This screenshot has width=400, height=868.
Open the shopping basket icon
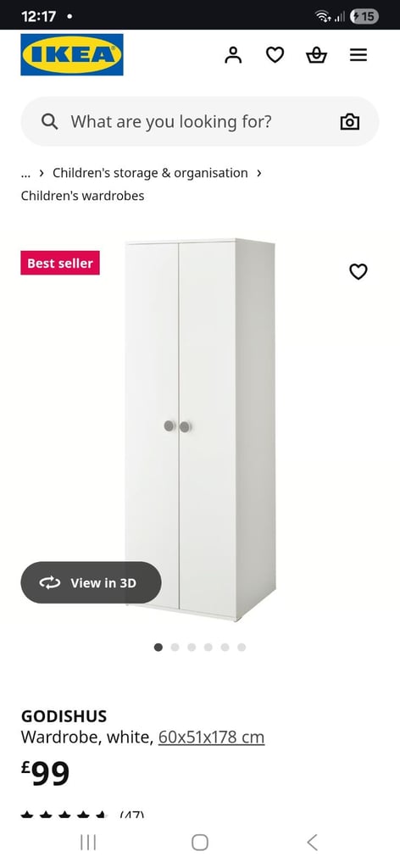pos(316,55)
